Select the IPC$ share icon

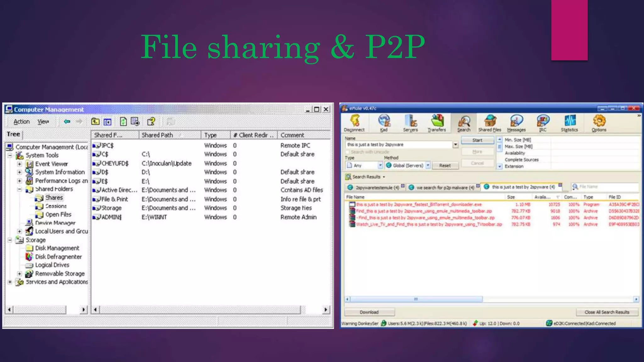97,145
